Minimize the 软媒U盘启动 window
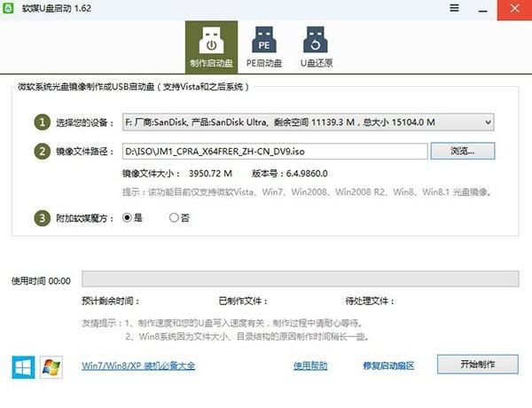Screen dimensions: 532x408 click(483, 9)
